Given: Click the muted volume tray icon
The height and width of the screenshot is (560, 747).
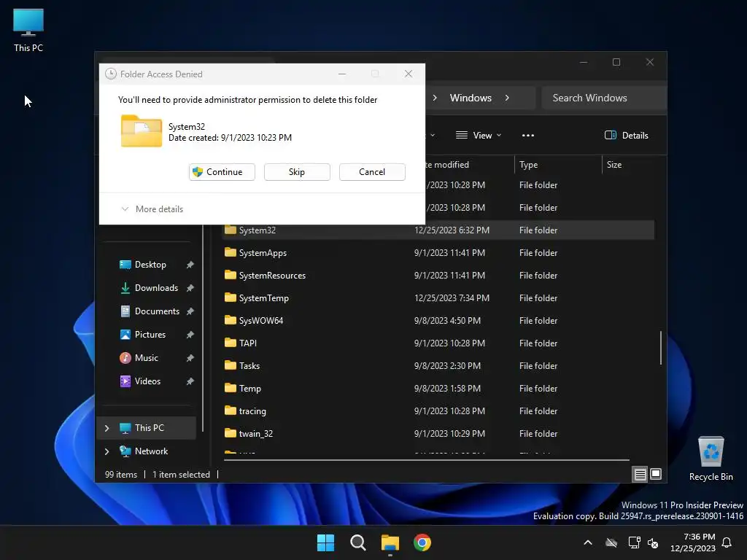Looking at the screenshot, I should [653, 542].
